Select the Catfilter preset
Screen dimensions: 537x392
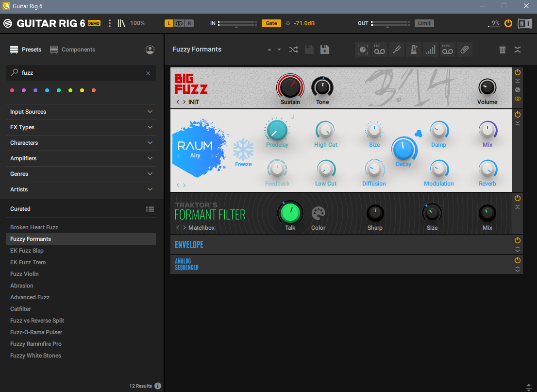point(20,309)
